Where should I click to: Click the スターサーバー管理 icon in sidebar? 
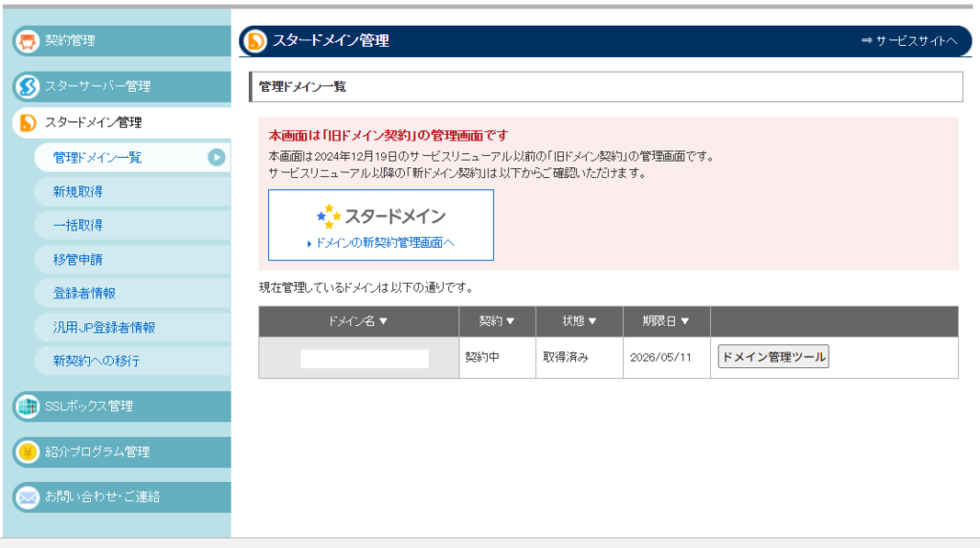click(x=28, y=87)
